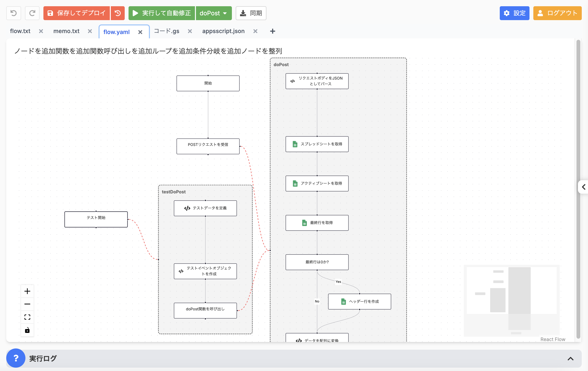
Task: Click the 実行して自動修正 button
Action: pos(162,13)
